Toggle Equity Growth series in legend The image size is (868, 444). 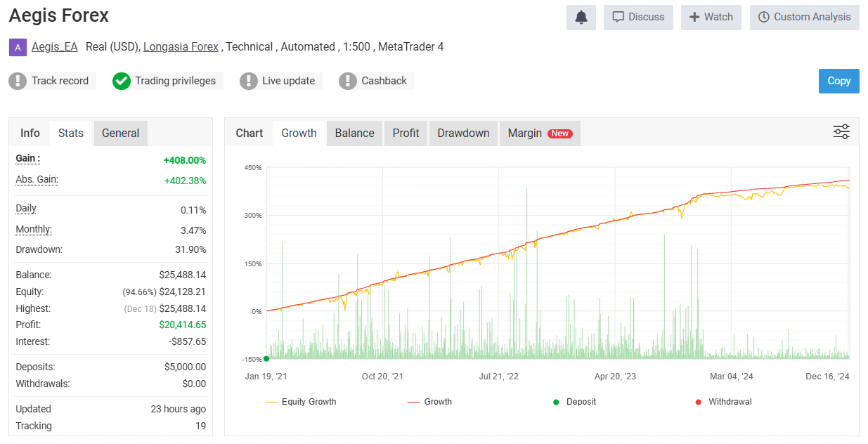301,402
